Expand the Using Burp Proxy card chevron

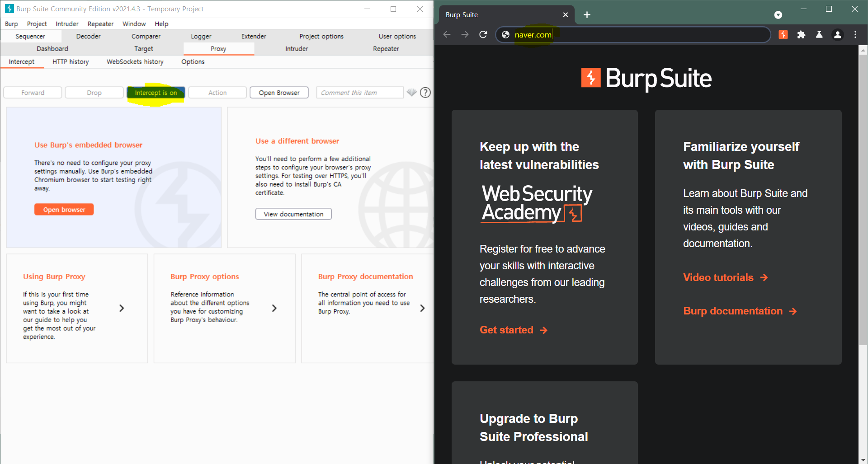[121, 308]
